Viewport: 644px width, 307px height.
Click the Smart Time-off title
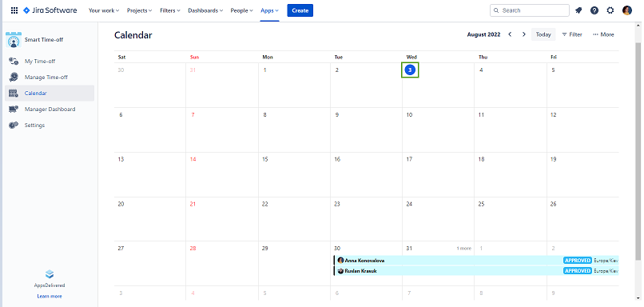44,40
